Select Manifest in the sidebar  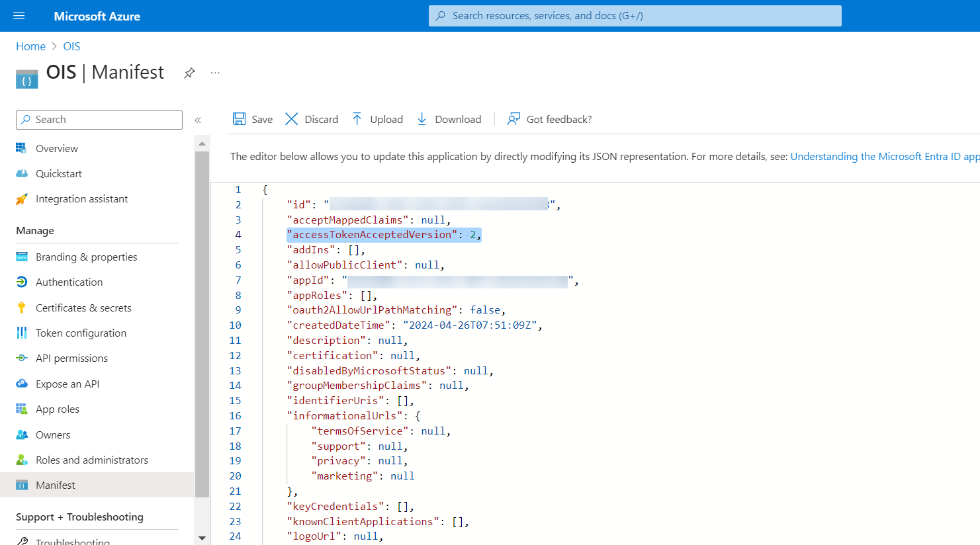tap(97, 485)
